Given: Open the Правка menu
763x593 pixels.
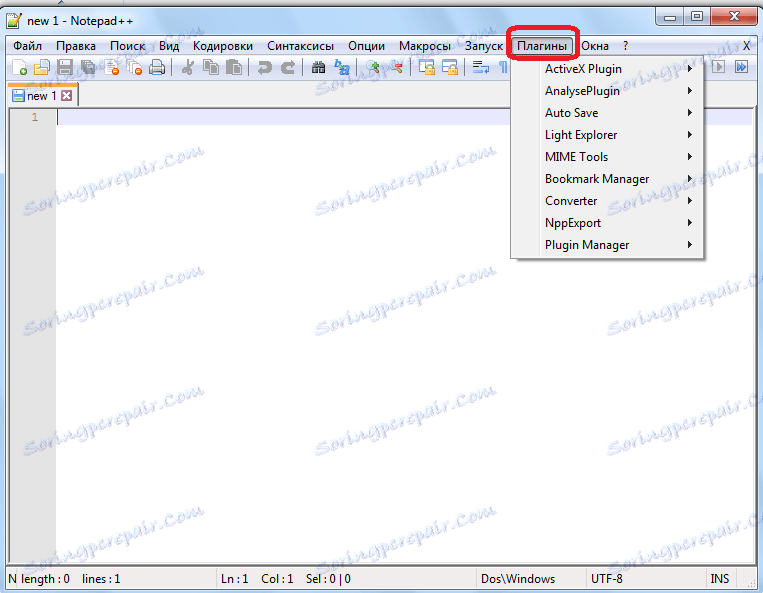Looking at the screenshot, I should (76, 46).
